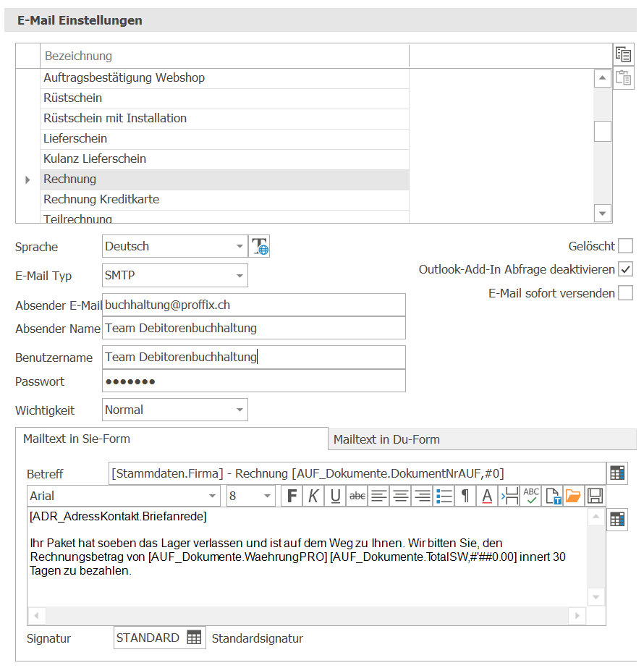Image resolution: width=644 pixels, height=668 pixels.
Task: Click the Benutzername field
Action: (x=254, y=357)
